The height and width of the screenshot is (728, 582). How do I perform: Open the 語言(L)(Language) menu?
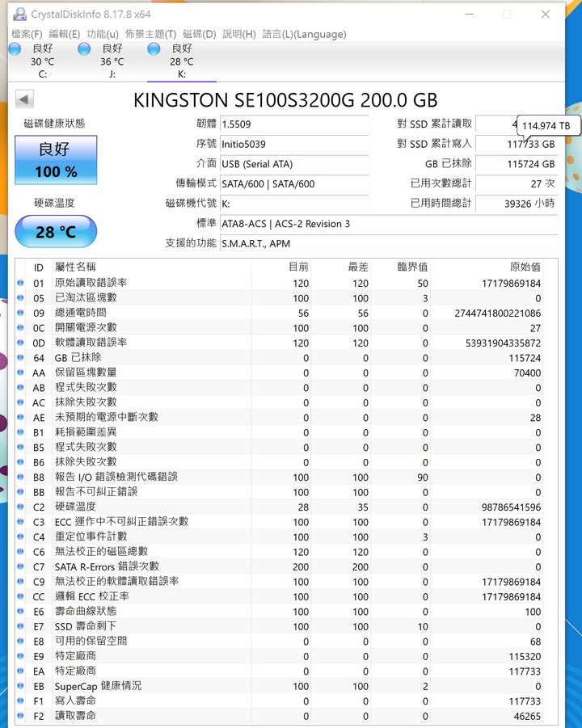(x=304, y=34)
